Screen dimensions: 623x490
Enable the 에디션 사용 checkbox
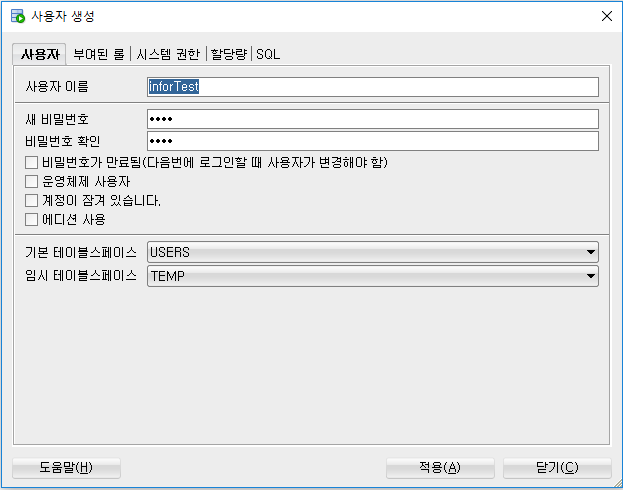pyautogui.click(x=31, y=219)
